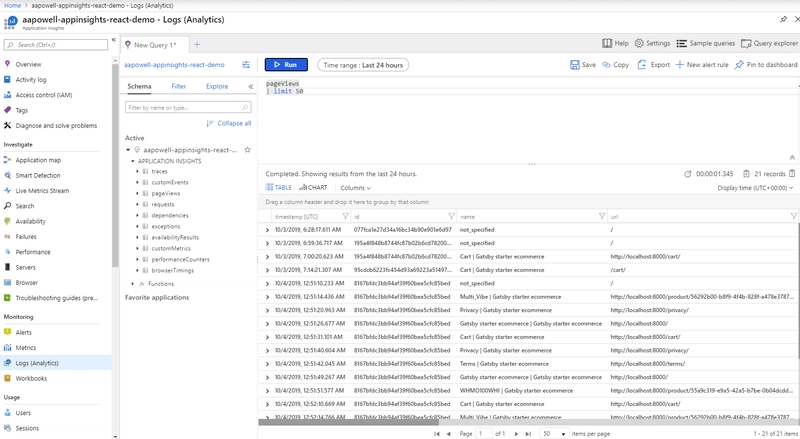Click the schema filter input field
Image resolution: width=800 pixels, height=439 pixels.
[183, 107]
